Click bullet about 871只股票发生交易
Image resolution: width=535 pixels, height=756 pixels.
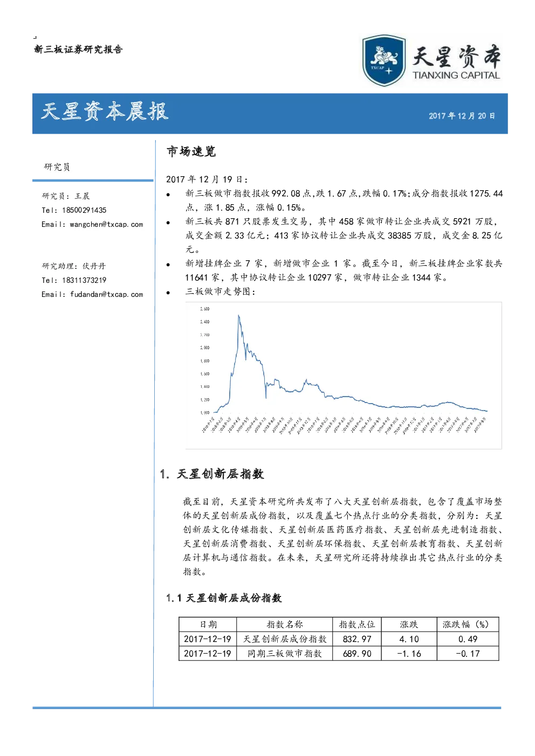click(x=344, y=235)
